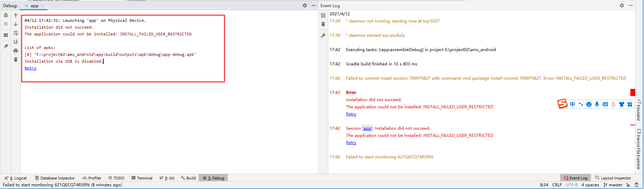
Task: Toggle the Event Log tool window button
Action: pos(575,178)
